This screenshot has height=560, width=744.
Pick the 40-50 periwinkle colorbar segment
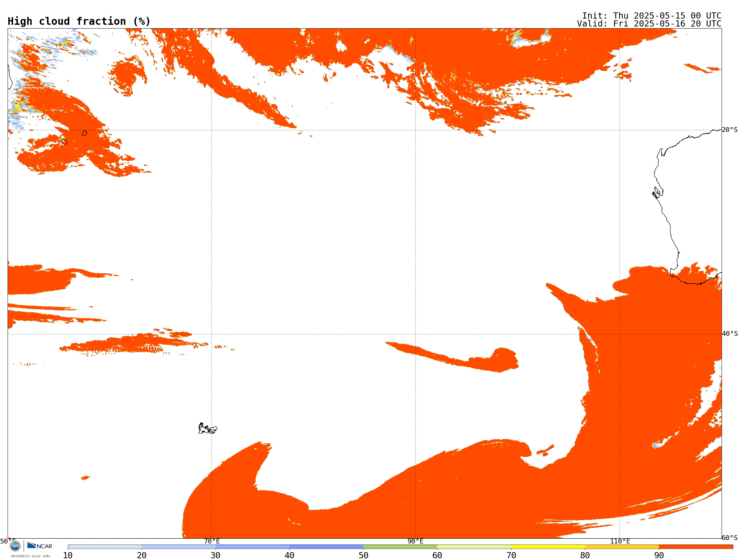tap(327, 547)
